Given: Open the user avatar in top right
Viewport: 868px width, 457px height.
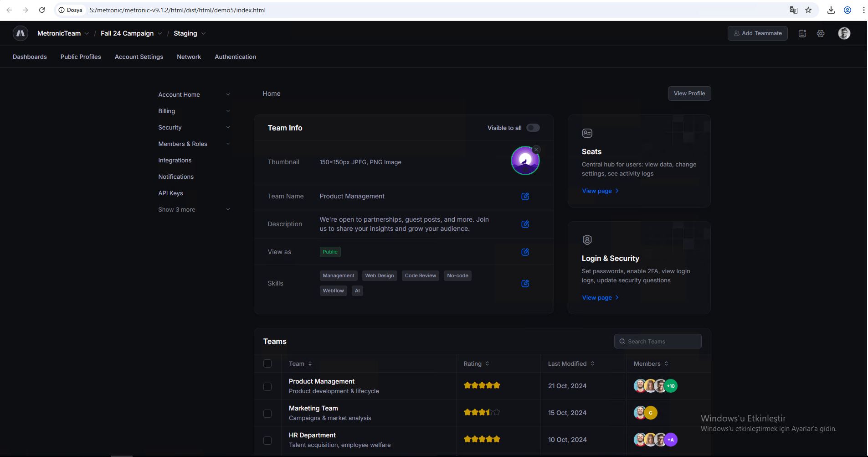Looking at the screenshot, I should [844, 33].
